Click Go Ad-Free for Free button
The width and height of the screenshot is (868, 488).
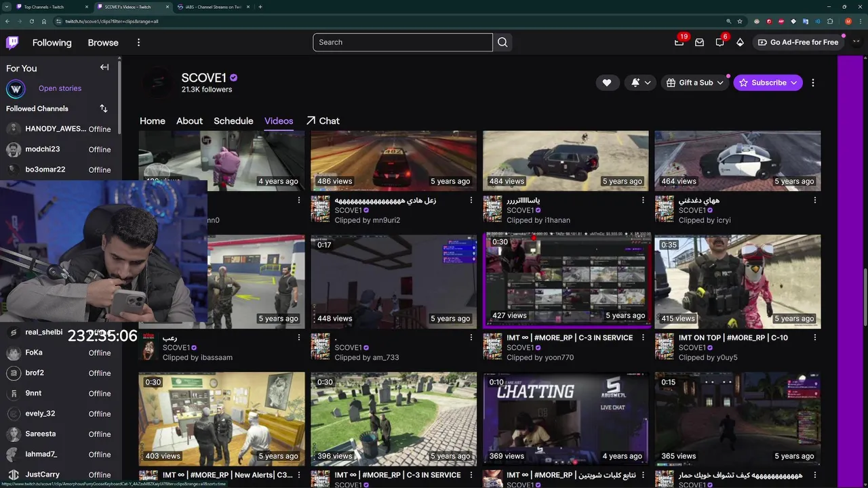pos(798,42)
